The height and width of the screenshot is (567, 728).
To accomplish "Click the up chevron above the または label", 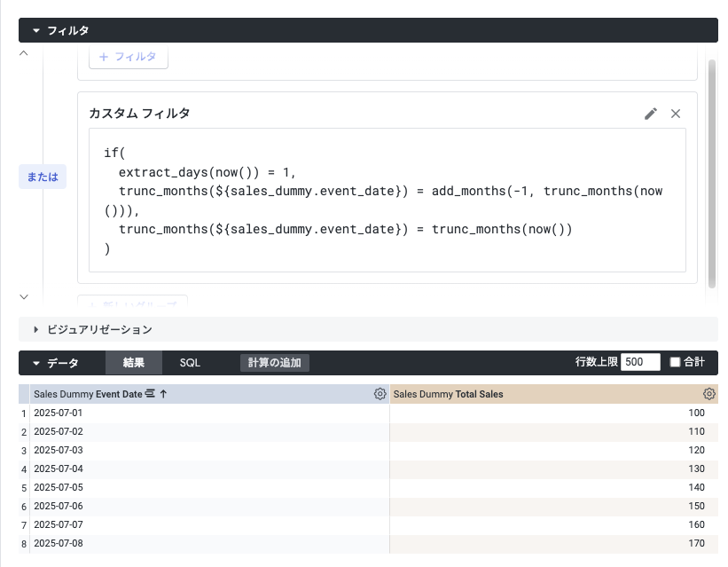I will pos(24,54).
